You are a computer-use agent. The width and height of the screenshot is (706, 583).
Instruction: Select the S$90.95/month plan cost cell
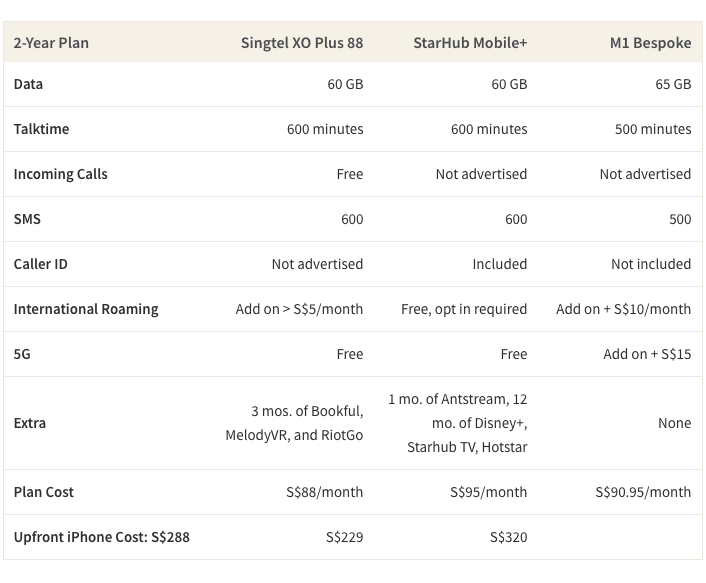643,492
